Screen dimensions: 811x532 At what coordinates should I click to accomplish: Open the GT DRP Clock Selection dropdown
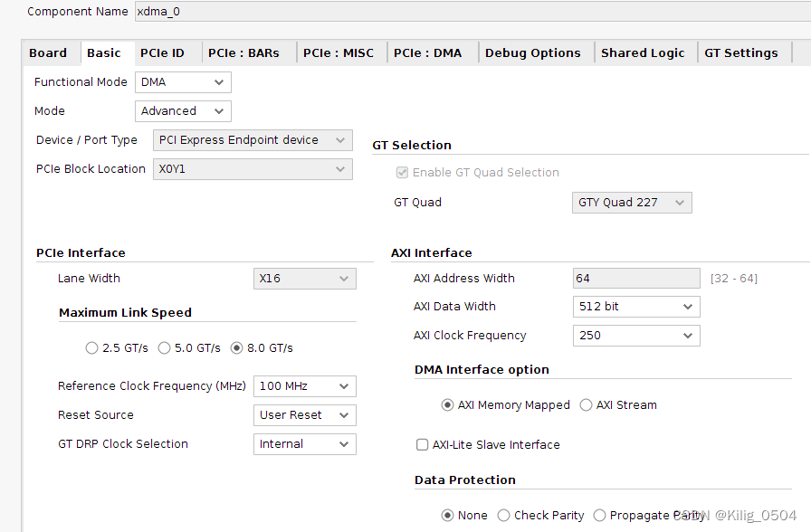click(x=304, y=443)
